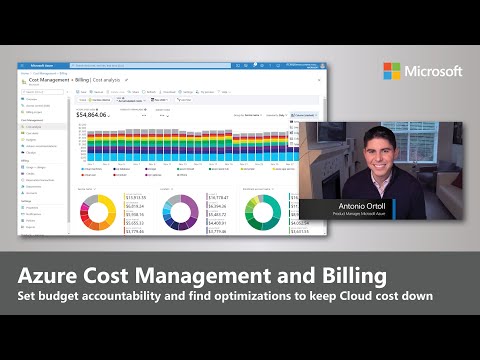
Task: Open the notifications bell in Azure header
Action: [x=254, y=65]
